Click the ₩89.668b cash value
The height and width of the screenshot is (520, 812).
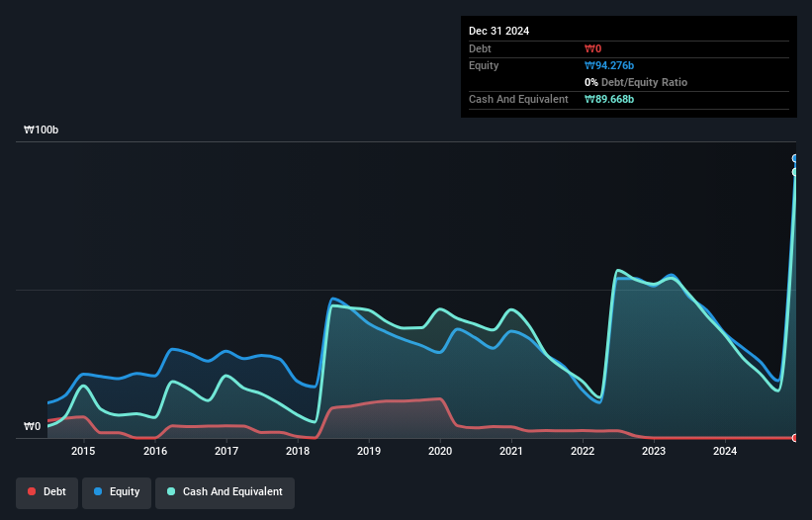point(609,99)
